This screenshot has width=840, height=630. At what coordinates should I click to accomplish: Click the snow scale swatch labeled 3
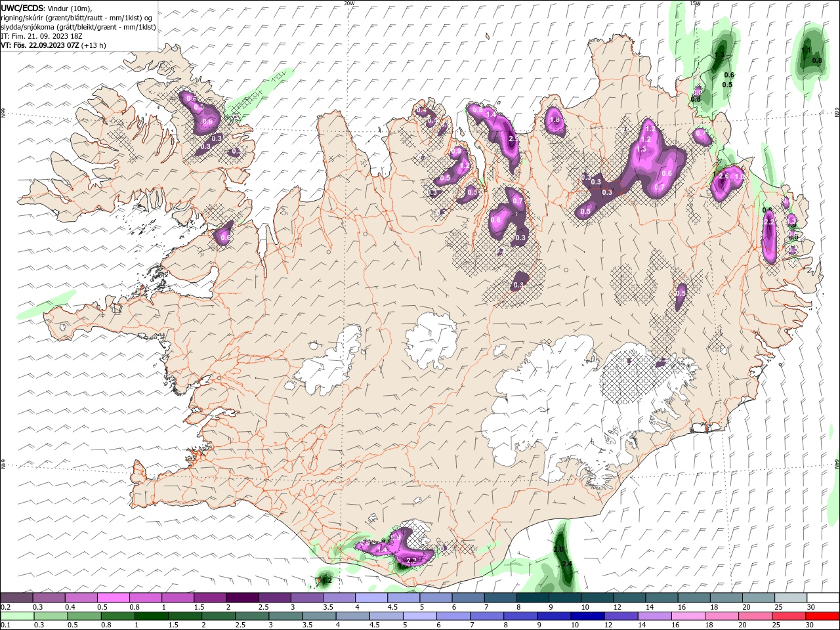pyautogui.click(x=307, y=598)
